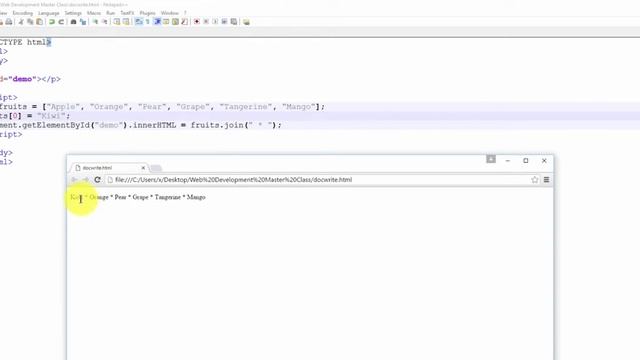Toggle Show All Characters icon

(x=148, y=22)
